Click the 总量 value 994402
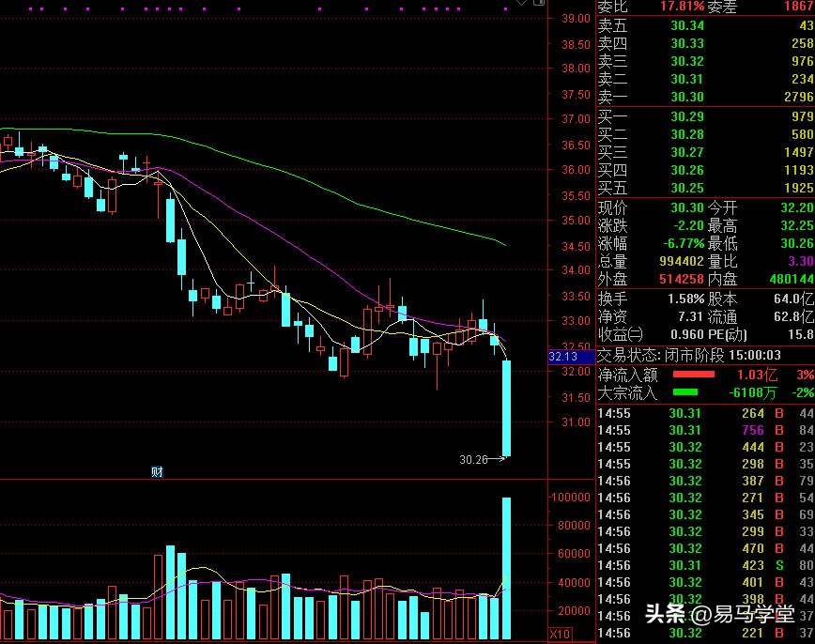Viewport: 815px width, 644px height. (682, 261)
